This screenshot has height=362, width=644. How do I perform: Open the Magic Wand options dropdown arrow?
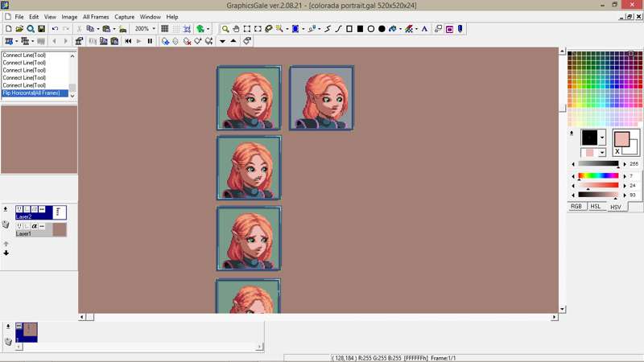287,29
